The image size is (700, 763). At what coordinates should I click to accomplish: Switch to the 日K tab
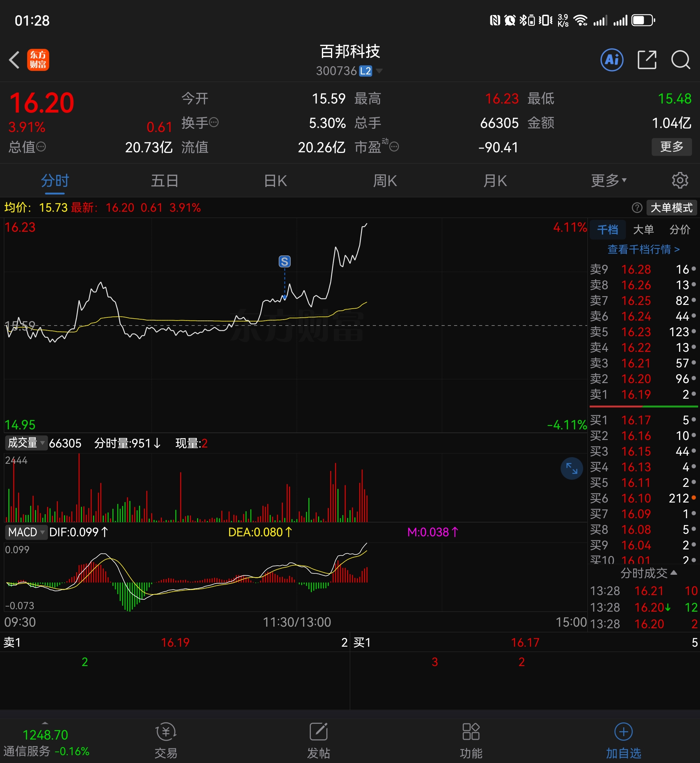pos(275,180)
